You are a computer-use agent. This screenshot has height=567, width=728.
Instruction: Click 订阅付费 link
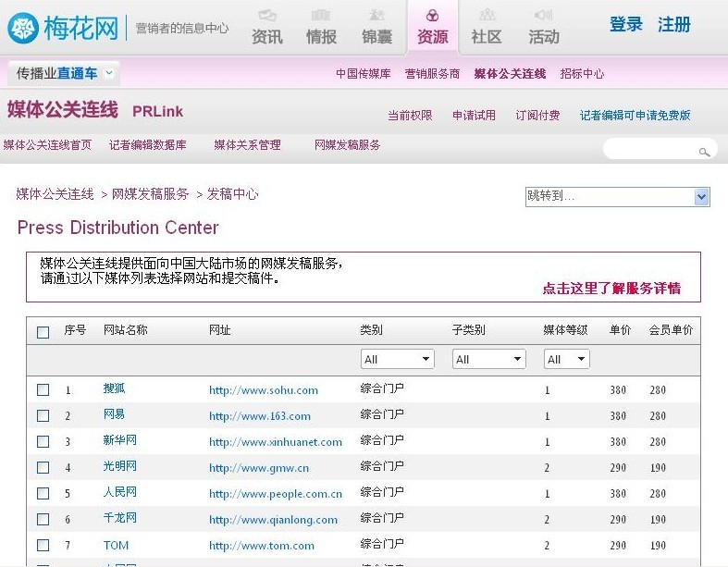(x=537, y=116)
